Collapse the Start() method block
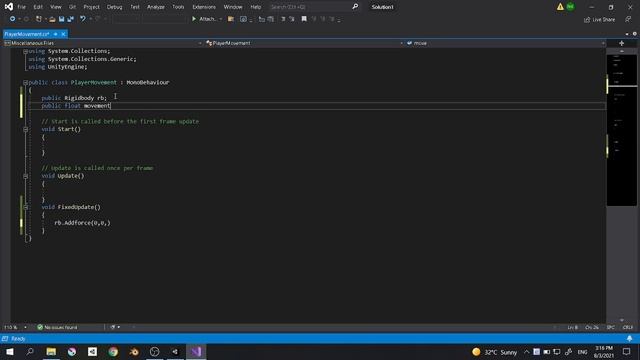Image resolution: width=640 pixels, height=360 pixels. tap(25, 129)
